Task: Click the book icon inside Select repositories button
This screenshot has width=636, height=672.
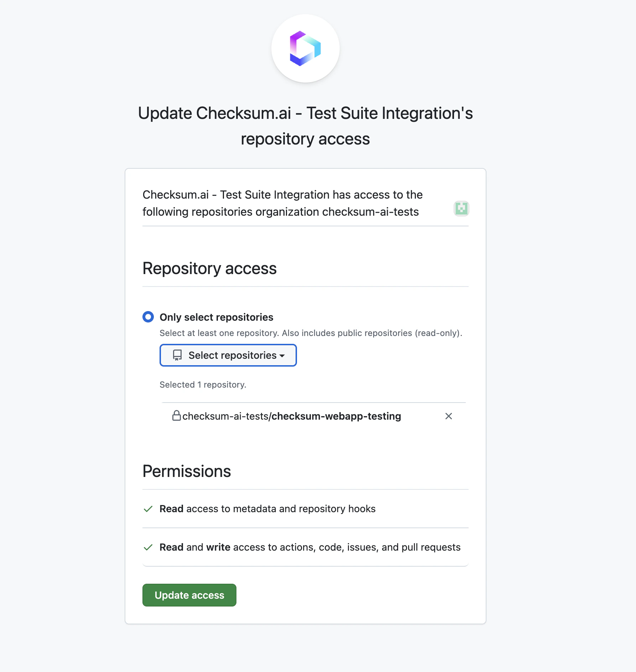Action: [177, 355]
